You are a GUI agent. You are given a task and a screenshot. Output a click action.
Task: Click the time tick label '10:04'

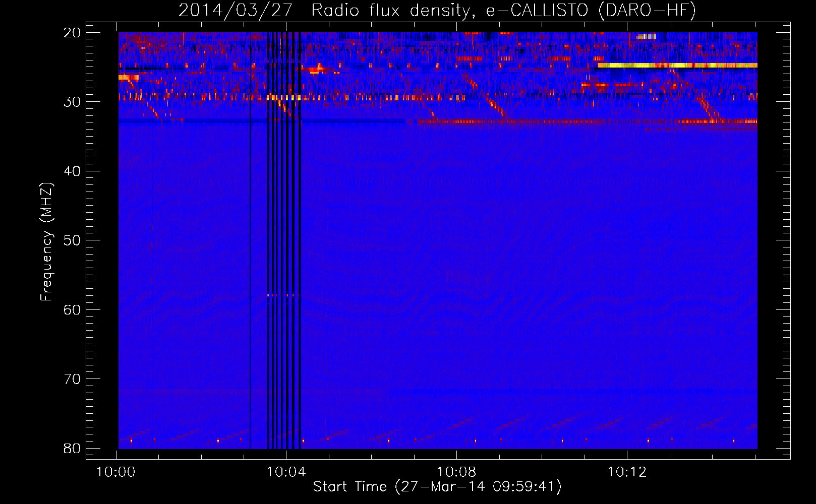tap(286, 472)
